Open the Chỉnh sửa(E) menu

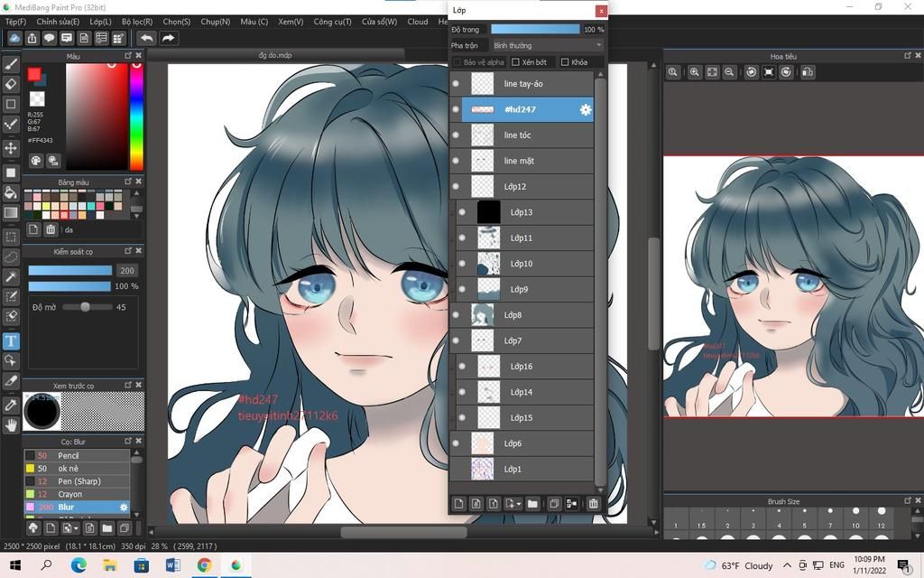[x=58, y=22]
